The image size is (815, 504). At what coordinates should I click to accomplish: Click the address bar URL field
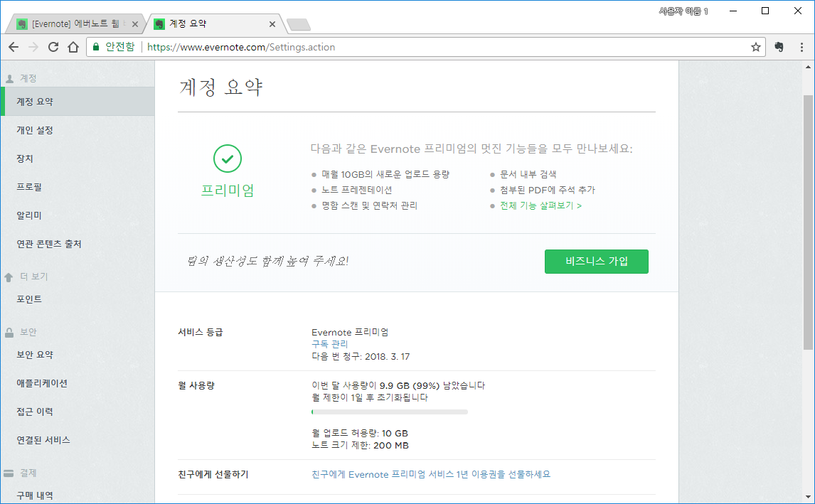point(426,48)
